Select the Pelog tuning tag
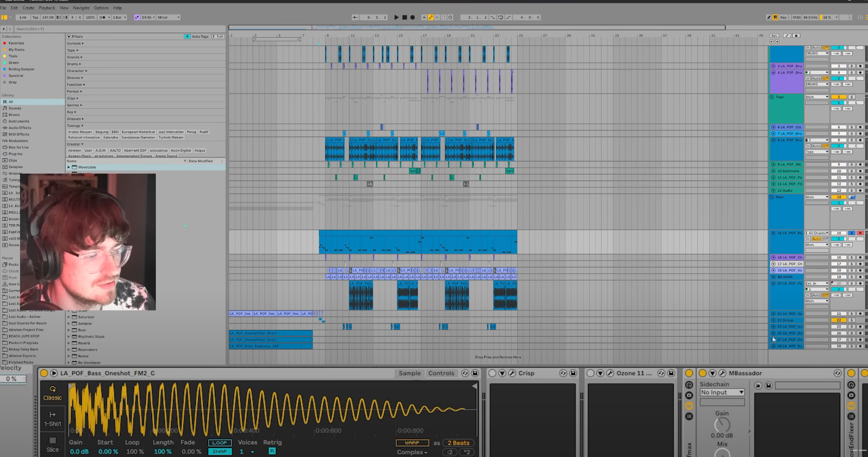This screenshot has width=868, height=457. pyautogui.click(x=191, y=132)
